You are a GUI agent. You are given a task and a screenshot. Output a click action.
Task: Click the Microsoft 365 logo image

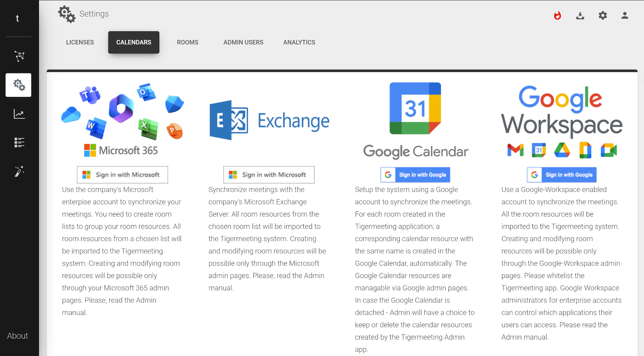[122, 120]
